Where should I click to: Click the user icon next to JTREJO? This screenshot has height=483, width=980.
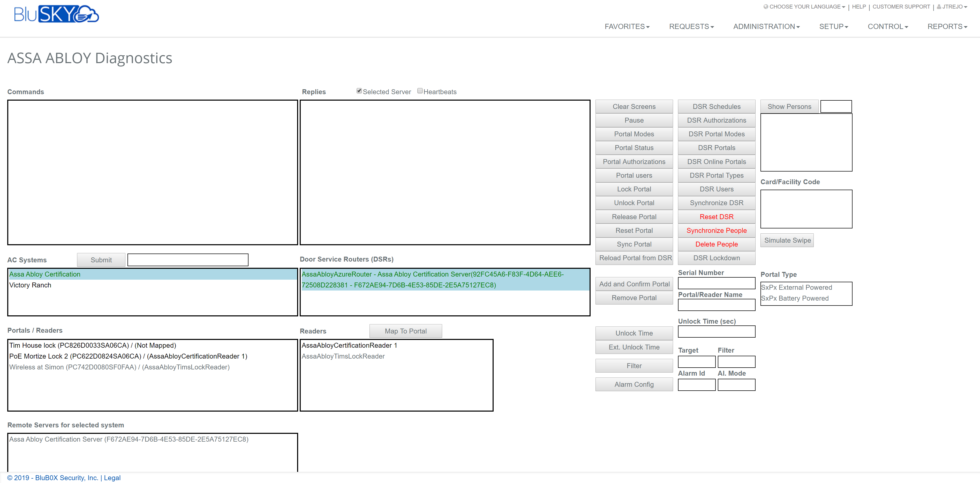(x=939, y=7)
